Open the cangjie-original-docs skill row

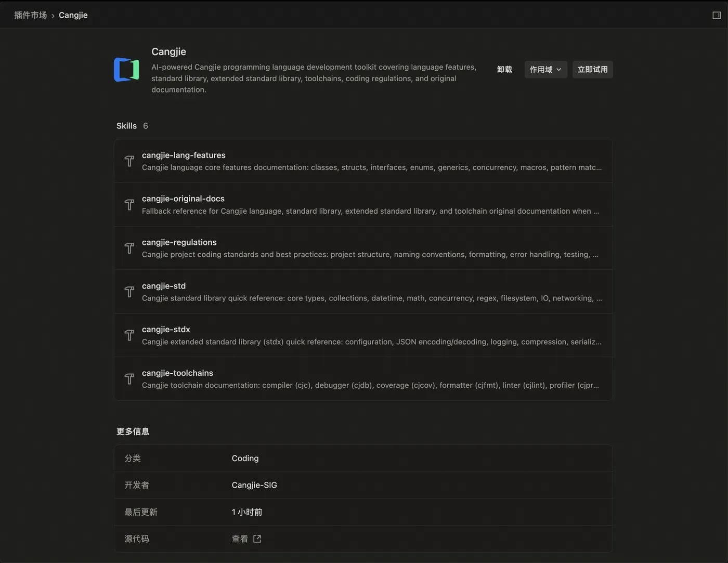363,205
